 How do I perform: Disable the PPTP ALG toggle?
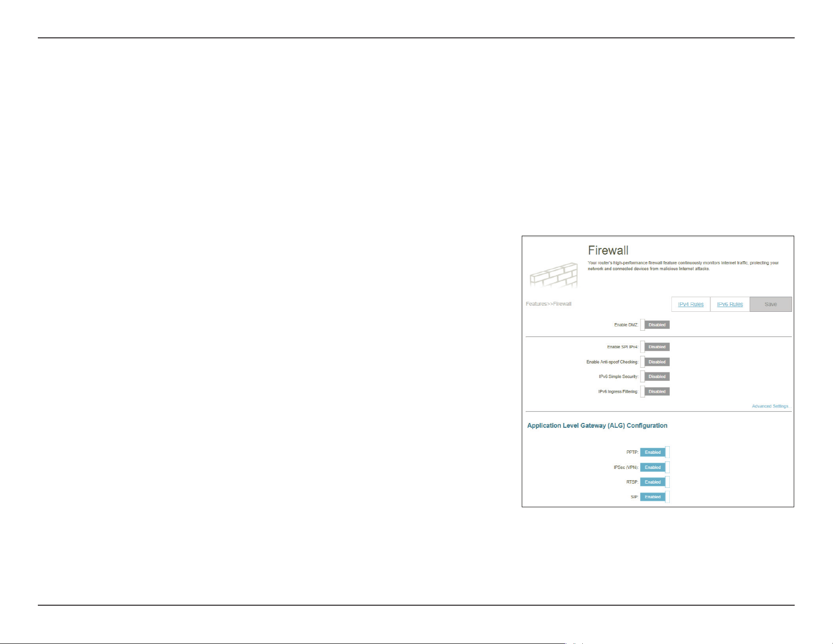click(655, 452)
